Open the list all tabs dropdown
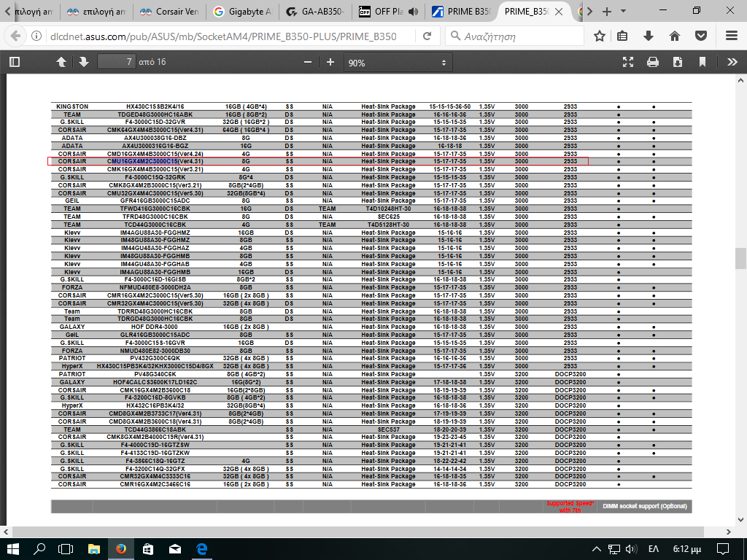 click(623, 12)
